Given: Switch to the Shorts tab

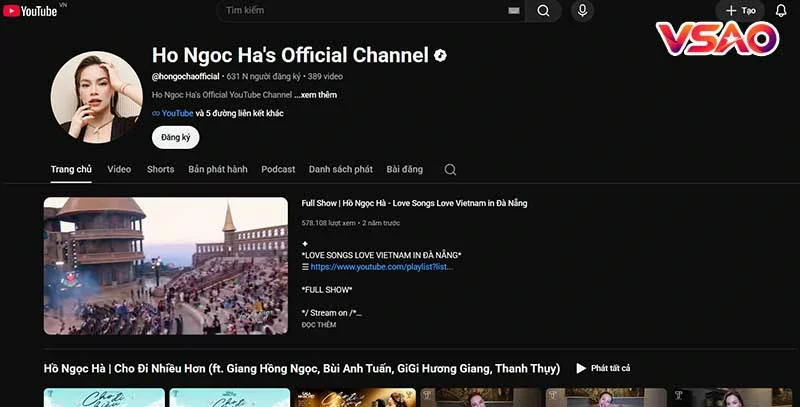Looking at the screenshot, I should (160, 169).
